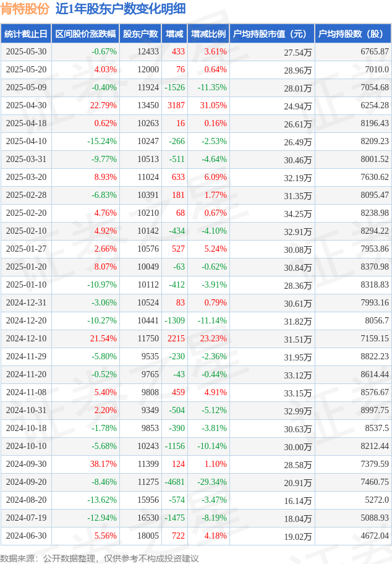Select the 2025-05-30 date cell
The image size is (392, 564).
pyautogui.click(x=26, y=52)
